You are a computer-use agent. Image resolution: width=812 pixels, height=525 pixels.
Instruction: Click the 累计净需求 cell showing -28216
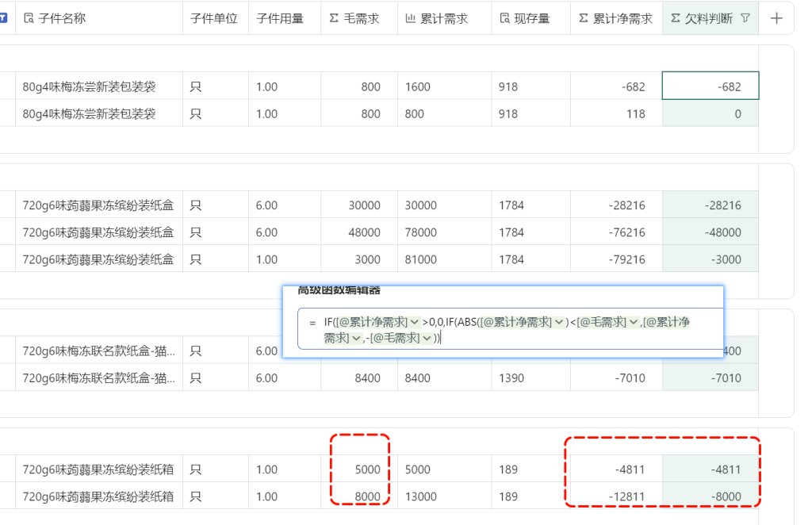pyautogui.click(x=616, y=205)
